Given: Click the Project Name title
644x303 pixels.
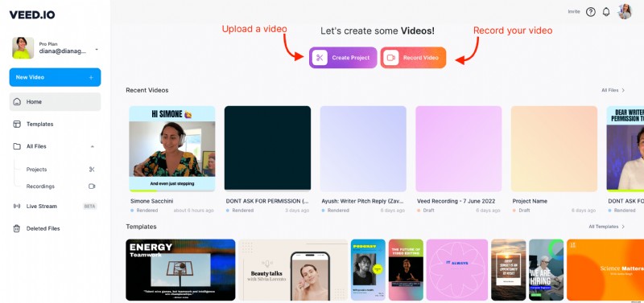Looking at the screenshot, I should (x=530, y=201).
